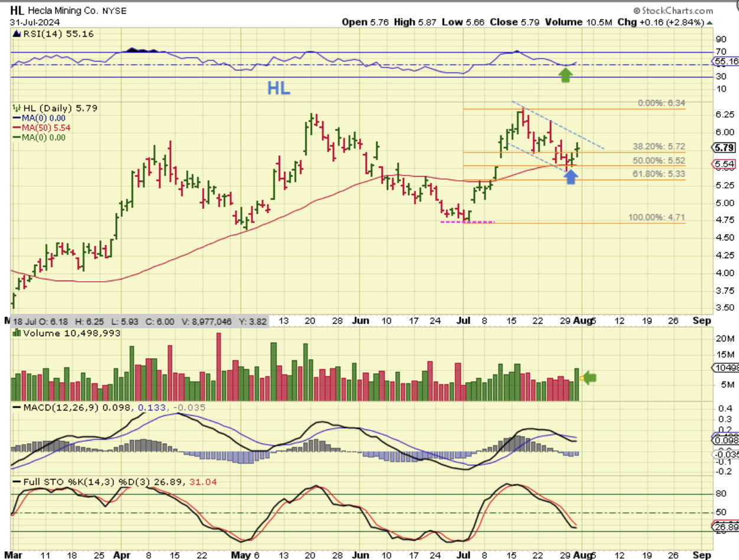Click the blue up arrow under price bars
Viewport: 739px width, 560px height.
click(x=570, y=177)
